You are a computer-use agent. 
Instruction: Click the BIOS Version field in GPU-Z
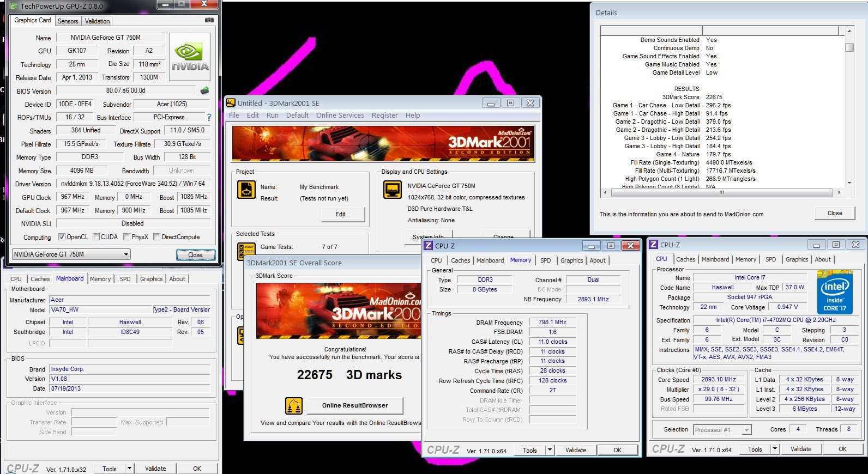[x=126, y=90]
